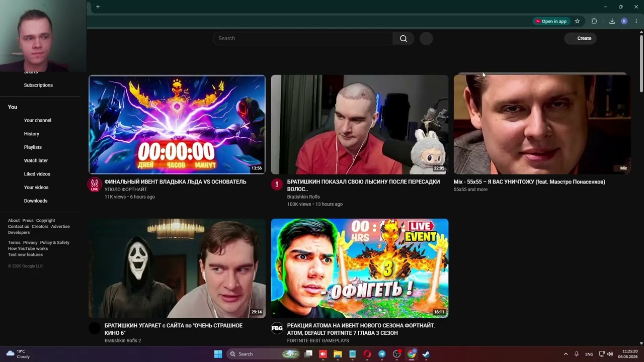Click the page vertical scrollbar thumb

pos(641,64)
